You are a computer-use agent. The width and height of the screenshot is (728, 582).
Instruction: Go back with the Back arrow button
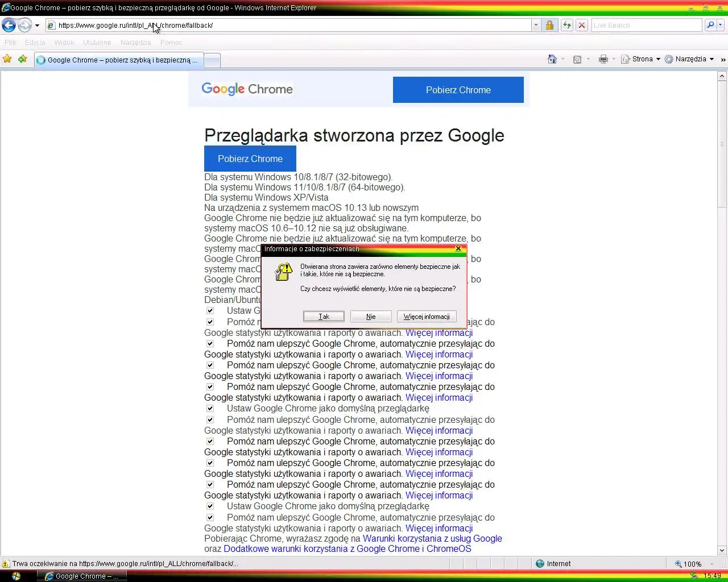click(x=9, y=25)
